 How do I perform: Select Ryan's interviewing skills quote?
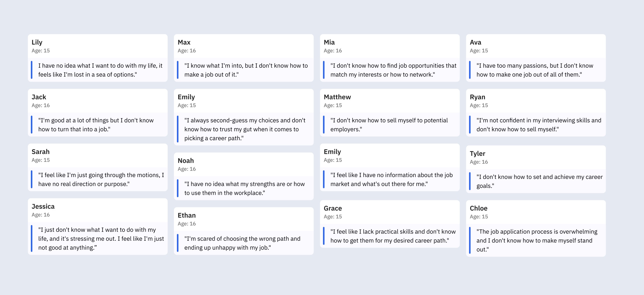pyautogui.click(x=539, y=125)
